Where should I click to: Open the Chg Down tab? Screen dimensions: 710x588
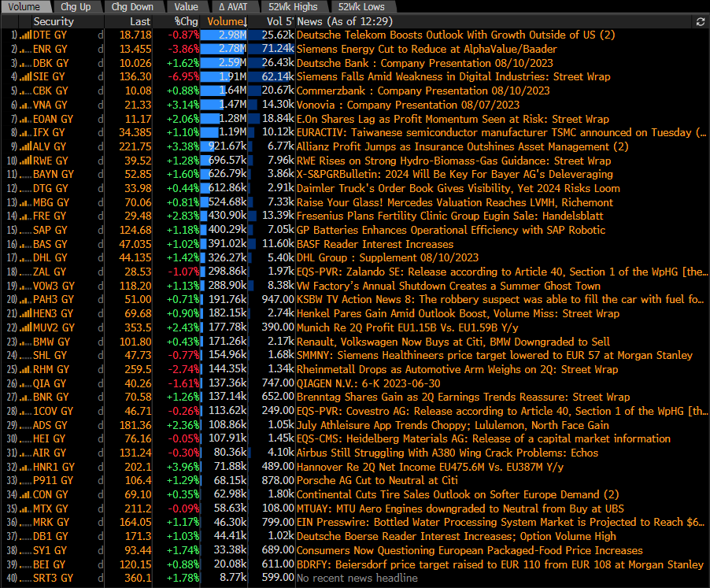click(132, 7)
